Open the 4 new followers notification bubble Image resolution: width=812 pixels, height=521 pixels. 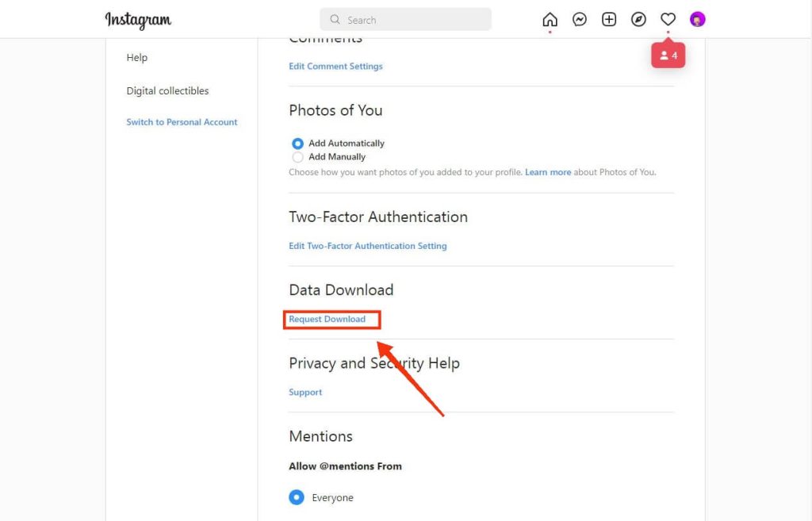pos(668,56)
